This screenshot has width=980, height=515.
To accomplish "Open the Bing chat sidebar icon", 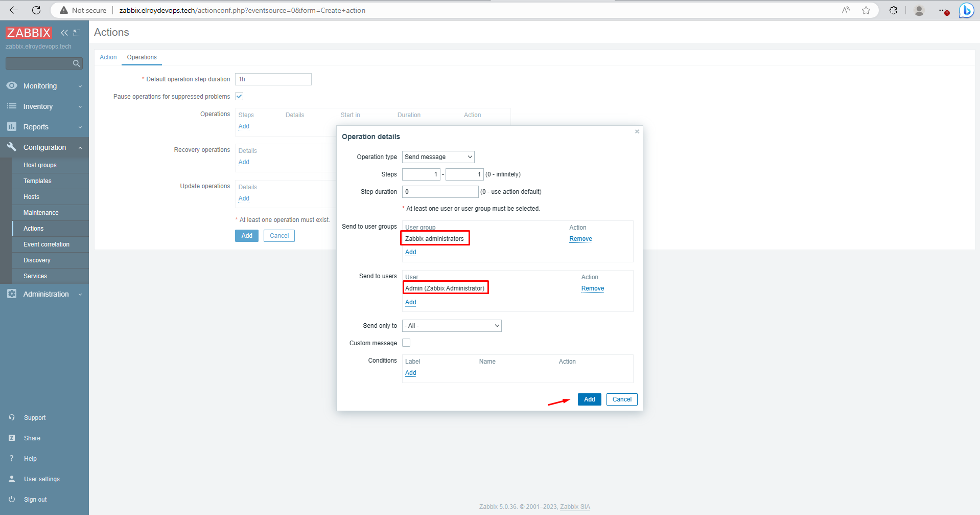I will [966, 10].
